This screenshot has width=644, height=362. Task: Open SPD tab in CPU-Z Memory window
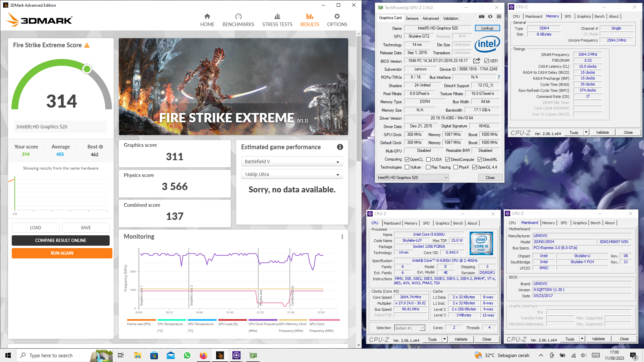point(568,16)
